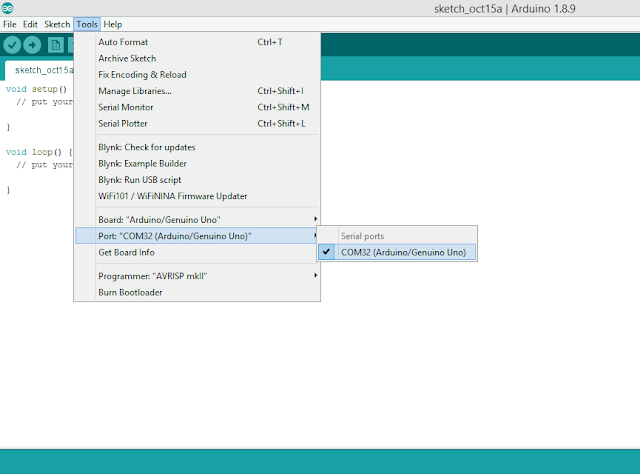640x474 pixels.
Task: Select Blynk: Check for updates
Action: pyautogui.click(x=197, y=147)
